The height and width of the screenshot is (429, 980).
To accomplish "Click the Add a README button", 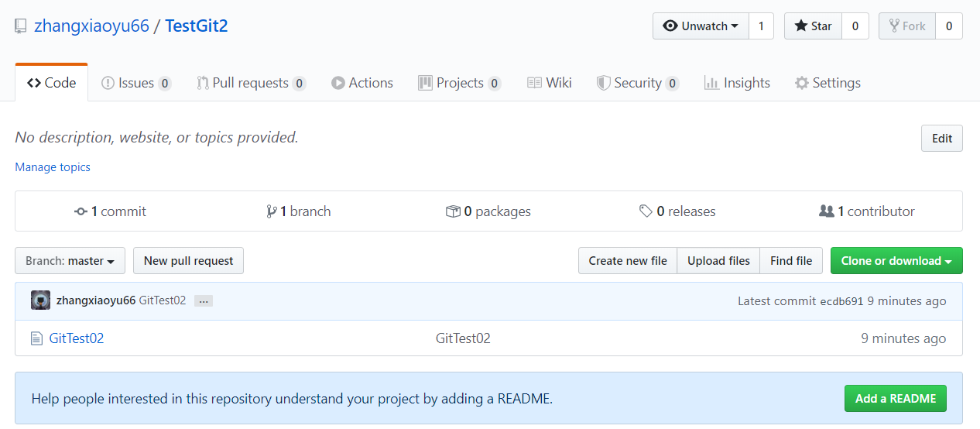I will (895, 399).
